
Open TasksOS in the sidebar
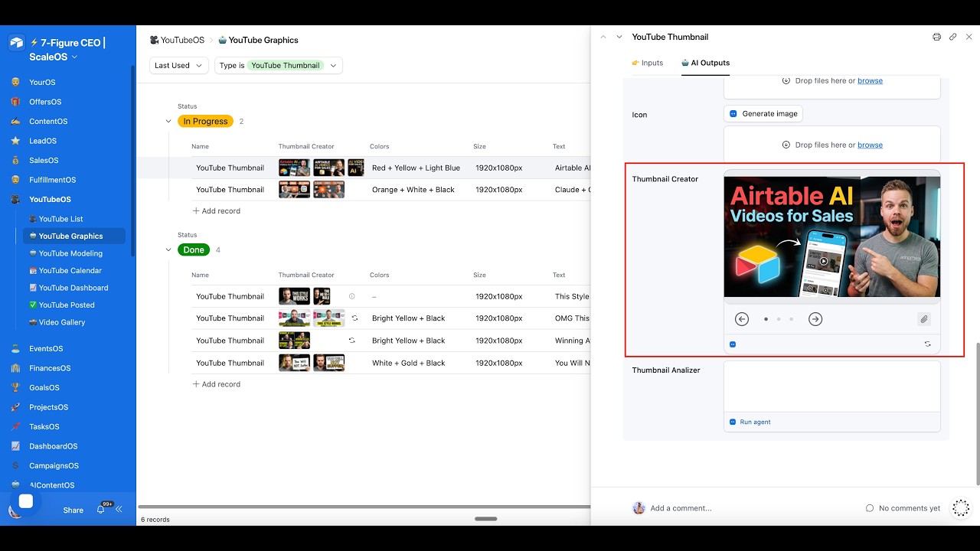point(44,427)
